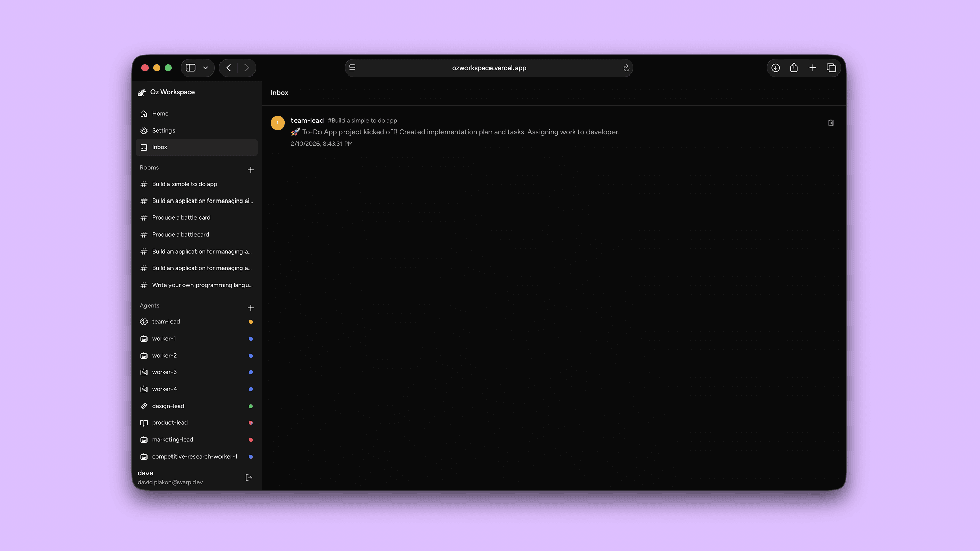Open the Build a simple to do app room
The image size is (980, 551).
pyautogui.click(x=184, y=184)
